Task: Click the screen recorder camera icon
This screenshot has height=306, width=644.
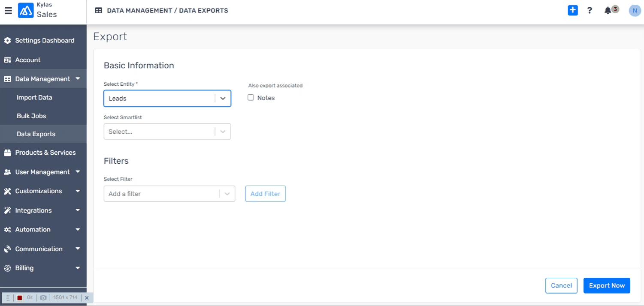Action: [43, 297]
